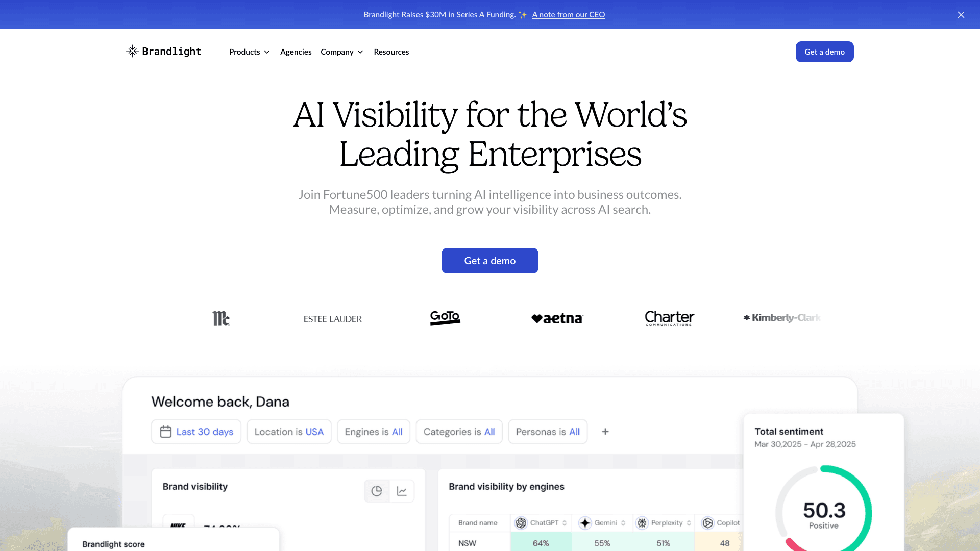
Task: Click the Estée Lauder logo
Action: point(333,319)
